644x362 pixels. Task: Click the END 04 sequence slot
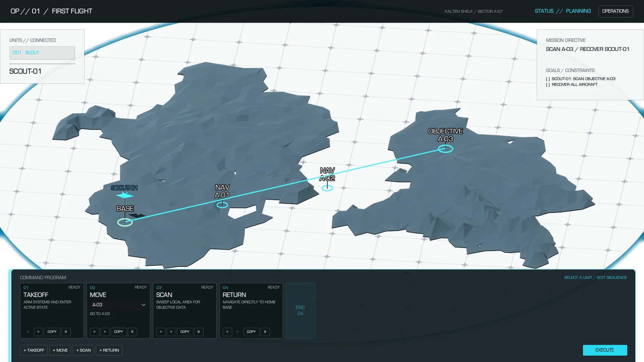click(x=300, y=311)
